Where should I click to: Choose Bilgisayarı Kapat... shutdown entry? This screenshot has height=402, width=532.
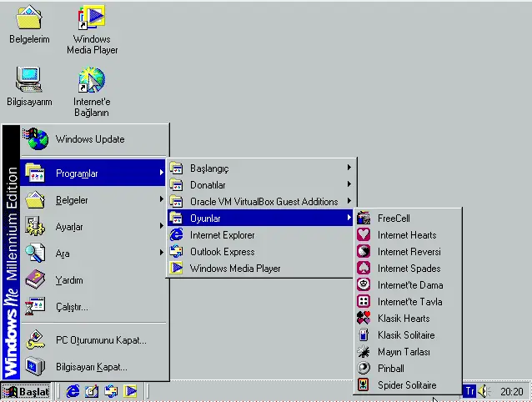pyautogui.click(x=93, y=367)
